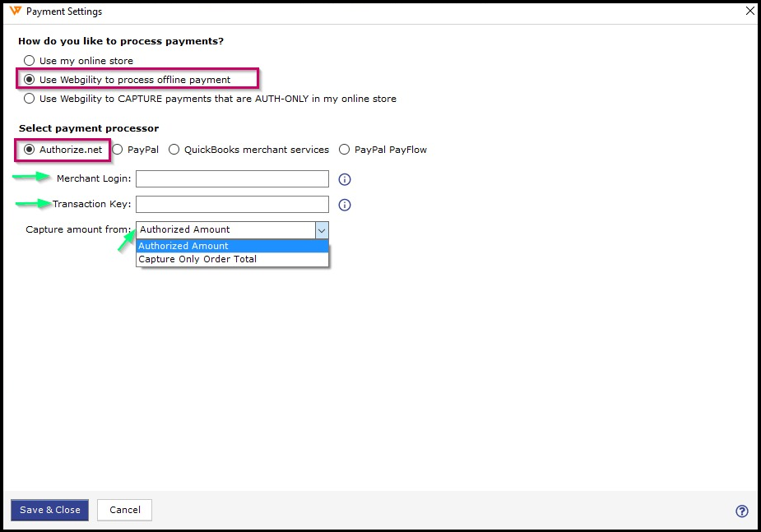Focus the Transaction Key text box
Viewport: 761px width, 532px height.
tap(232, 205)
